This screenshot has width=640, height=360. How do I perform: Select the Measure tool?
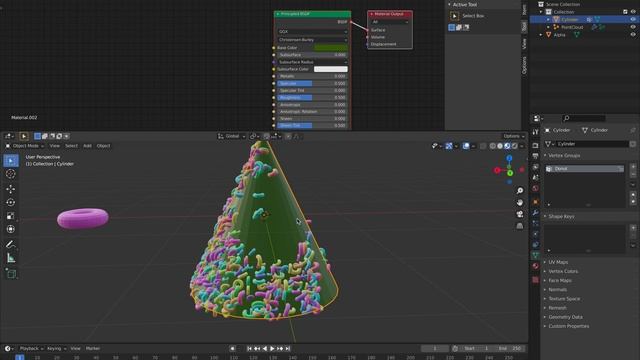point(11,258)
